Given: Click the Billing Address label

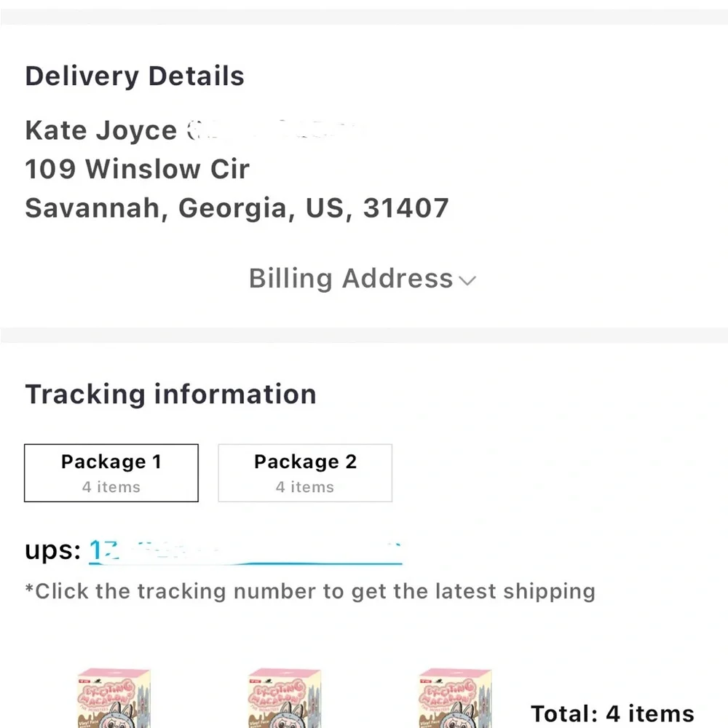Looking at the screenshot, I should (351, 279).
